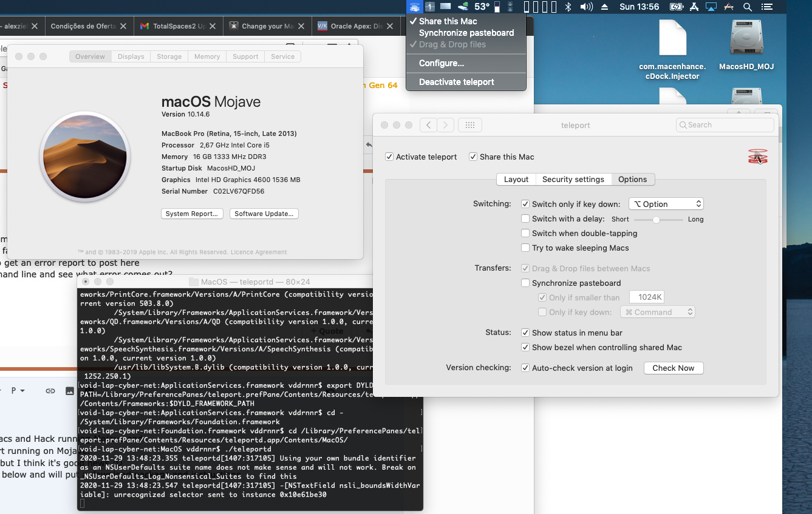Click the network drive menu bar icon
Screen dimensions: 812x514
tap(463, 7)
